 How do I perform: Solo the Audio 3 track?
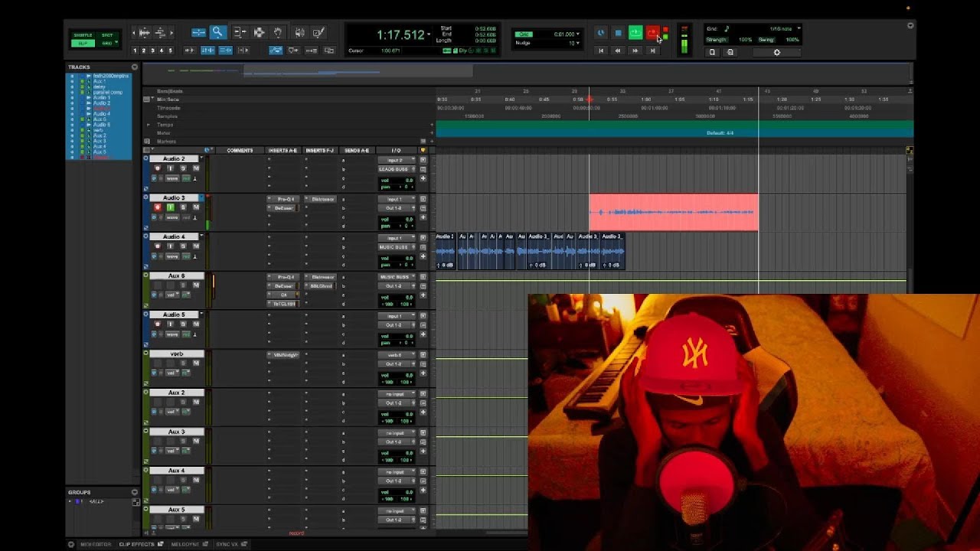click(x=183, y=207)
